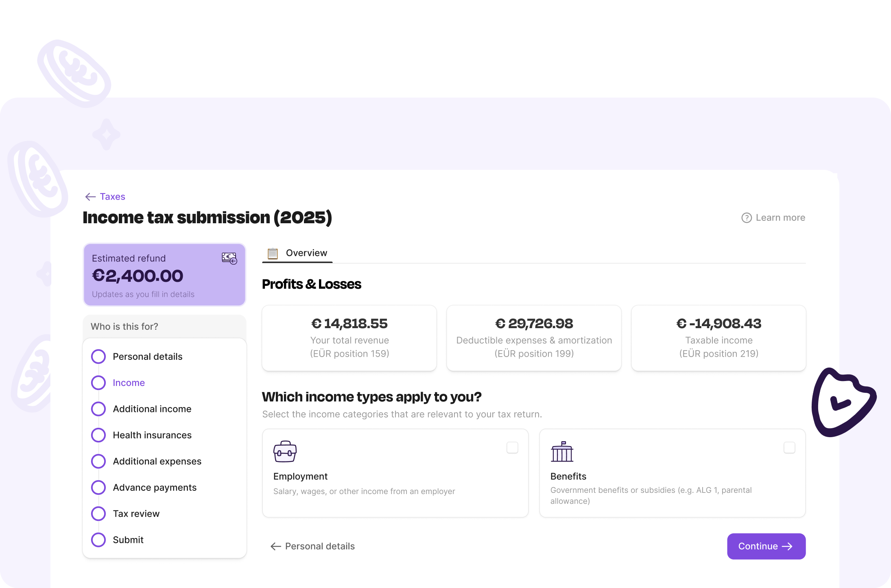Tick the Benefits checkbox
Image resolution: width=891 pixels, height=588 pixels.
(x=789, y=448)
